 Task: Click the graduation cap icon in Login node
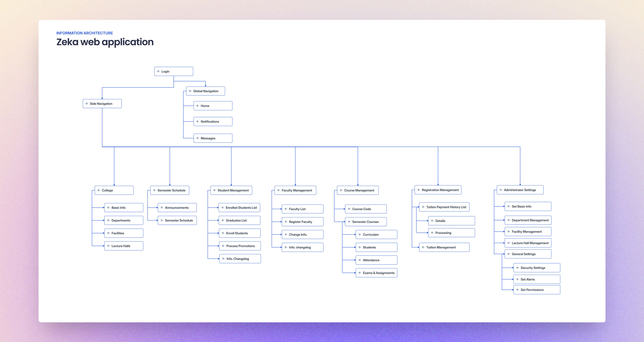[158, 72]
